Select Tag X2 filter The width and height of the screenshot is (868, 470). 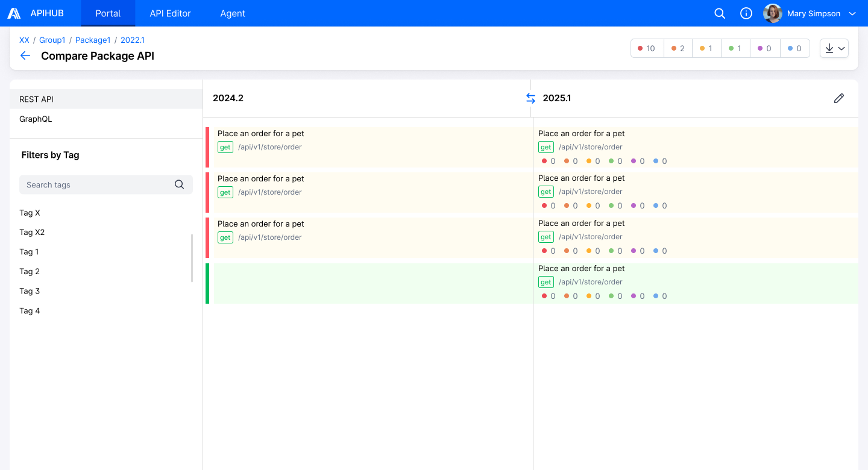tap(32, 232)
